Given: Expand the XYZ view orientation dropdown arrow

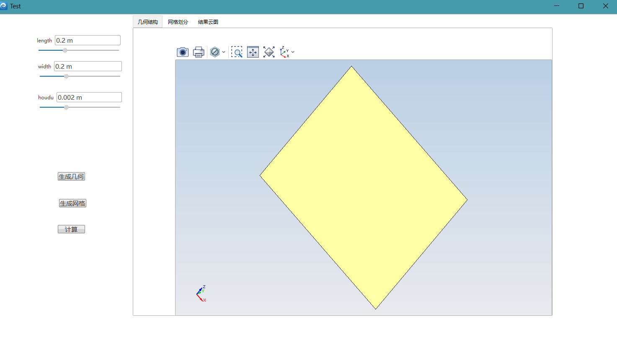Looking at the screenshot, I should [293, 52].
